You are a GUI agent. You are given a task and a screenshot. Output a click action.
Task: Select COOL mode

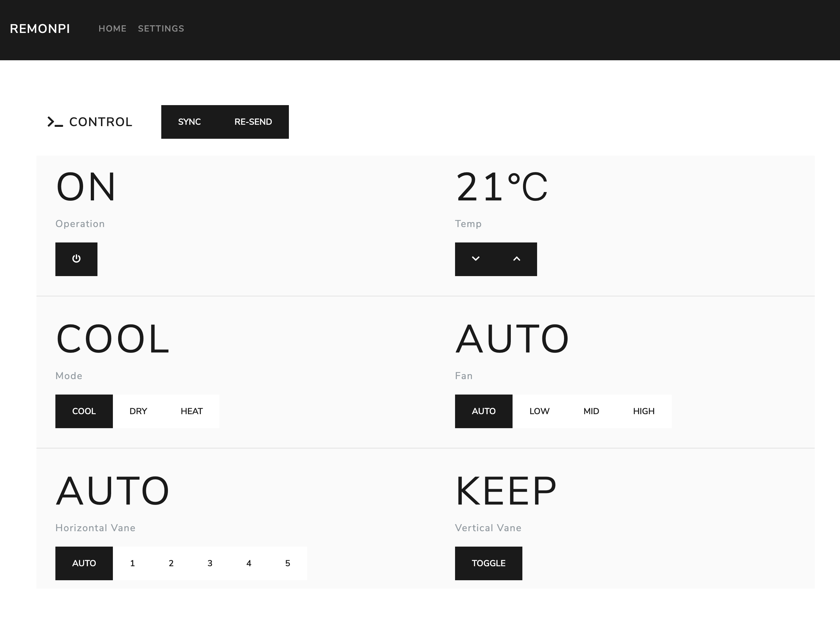(x=84, y=411)
